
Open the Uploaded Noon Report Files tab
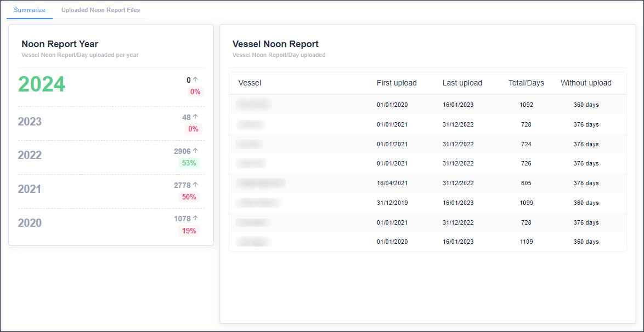[x=100, y=10]
